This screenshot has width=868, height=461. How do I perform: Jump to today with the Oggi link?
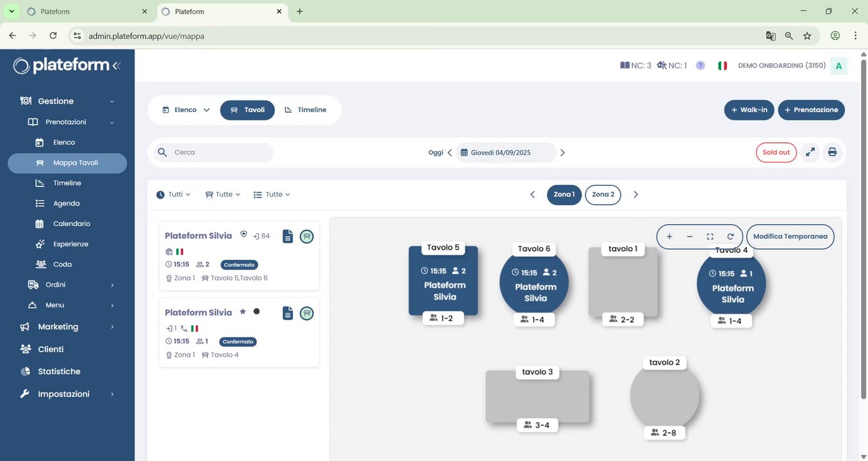(436, 152)
